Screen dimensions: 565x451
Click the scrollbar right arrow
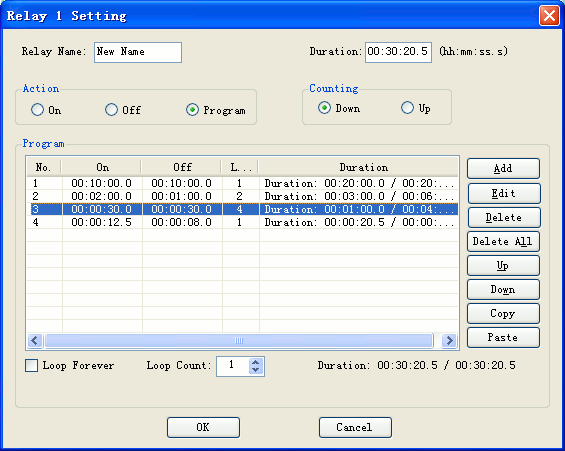[449, 340]
